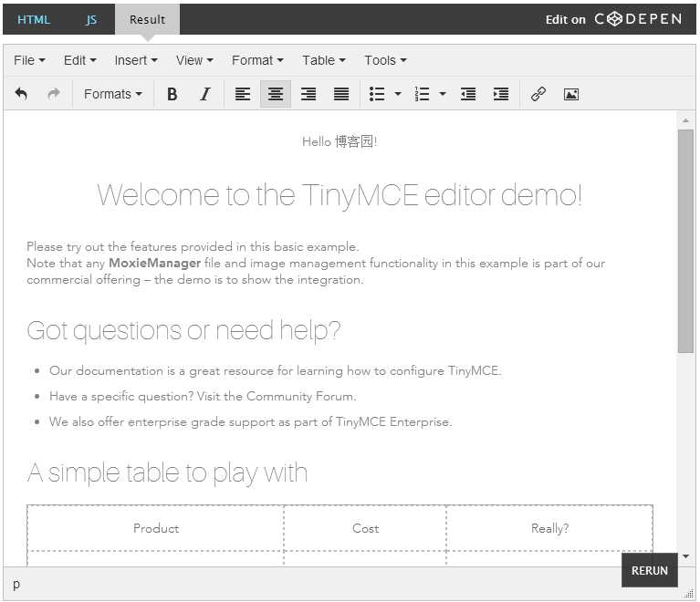Open the Formats dropdown
This screenshot has width=700, height=602.
[x=113, y=94]
